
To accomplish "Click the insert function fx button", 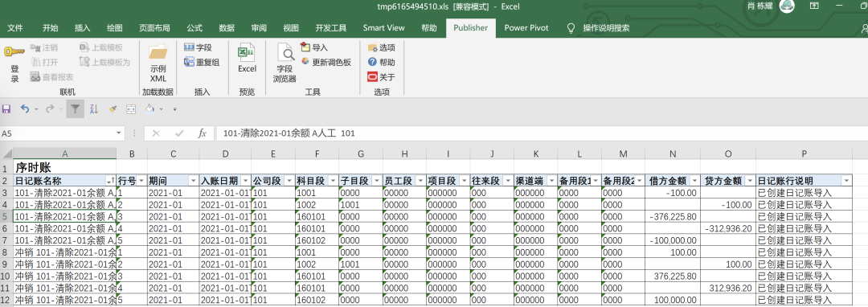I will pyautogui.click(x=202, y=133).
